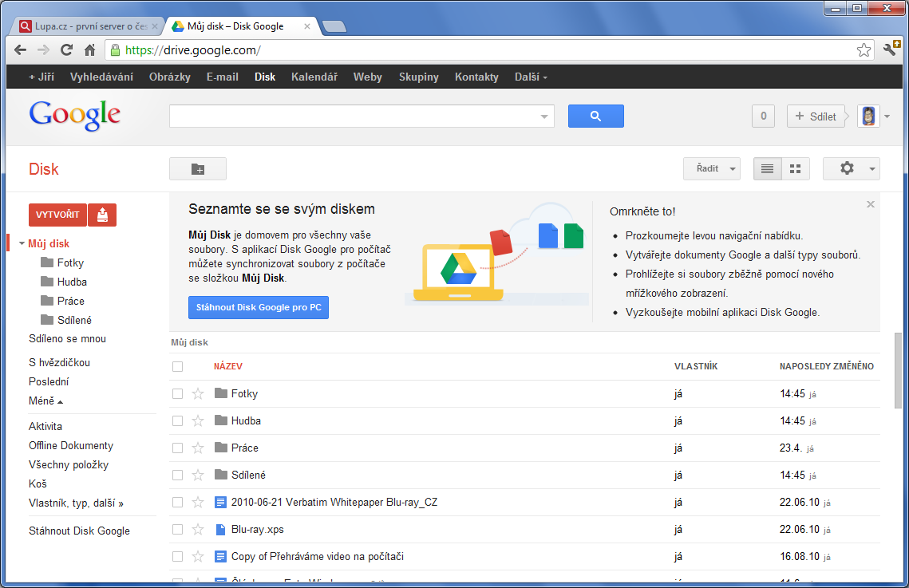Open the Další dropdown in top bar
This screenshot has width=909, height=588.
[531, 77]
